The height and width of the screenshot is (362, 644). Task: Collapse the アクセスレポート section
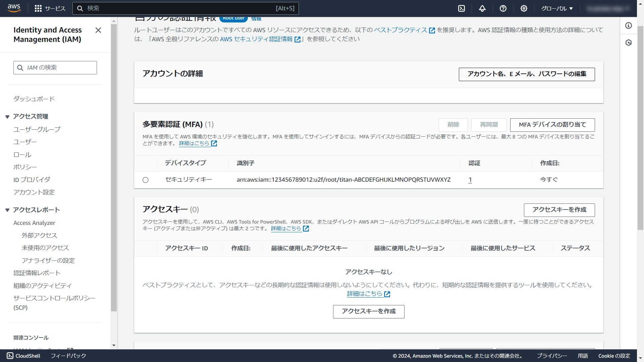[x=7, y=210]
